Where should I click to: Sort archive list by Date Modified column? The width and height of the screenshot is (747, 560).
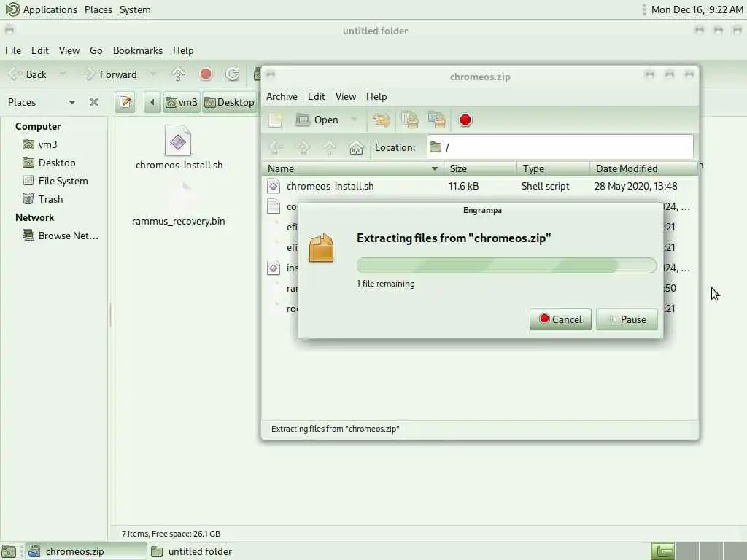pyautogui.click(x=643, y=168)
